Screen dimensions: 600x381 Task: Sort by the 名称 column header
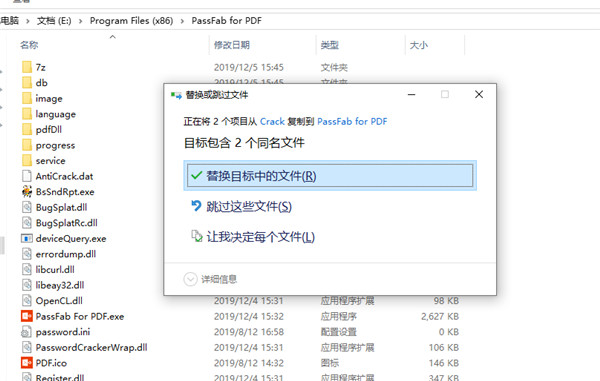point(29,45)
